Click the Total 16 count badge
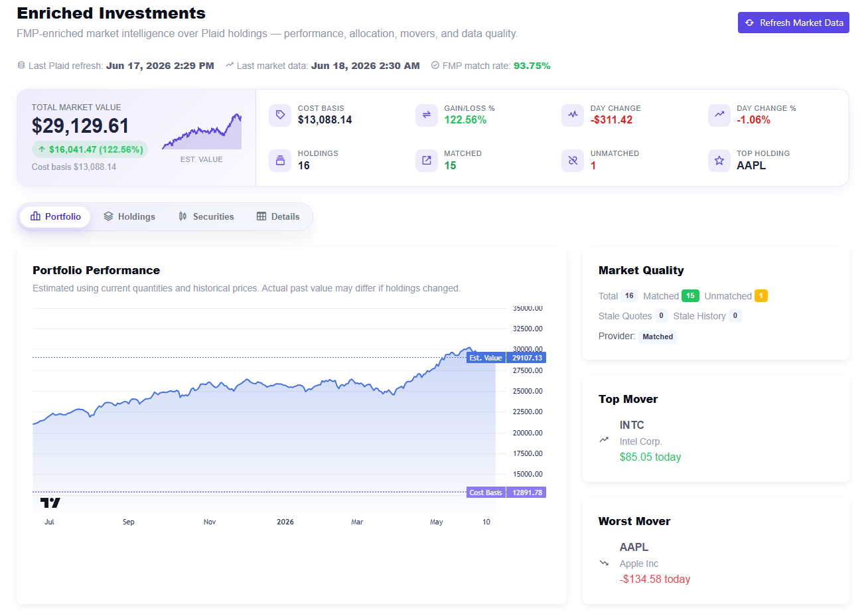Screen dimensions: 868x616 [x=629, y=296]
